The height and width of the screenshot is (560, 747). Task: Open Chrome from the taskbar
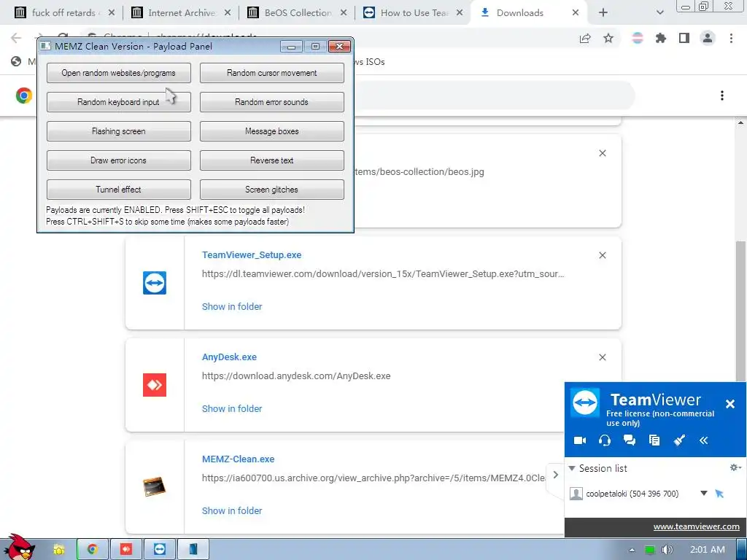93,550
